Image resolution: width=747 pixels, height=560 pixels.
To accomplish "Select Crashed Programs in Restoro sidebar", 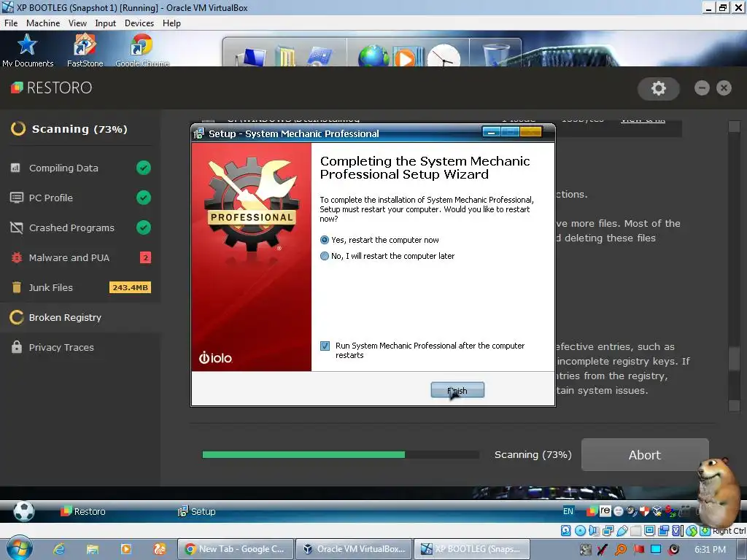I will coord(80,227).
